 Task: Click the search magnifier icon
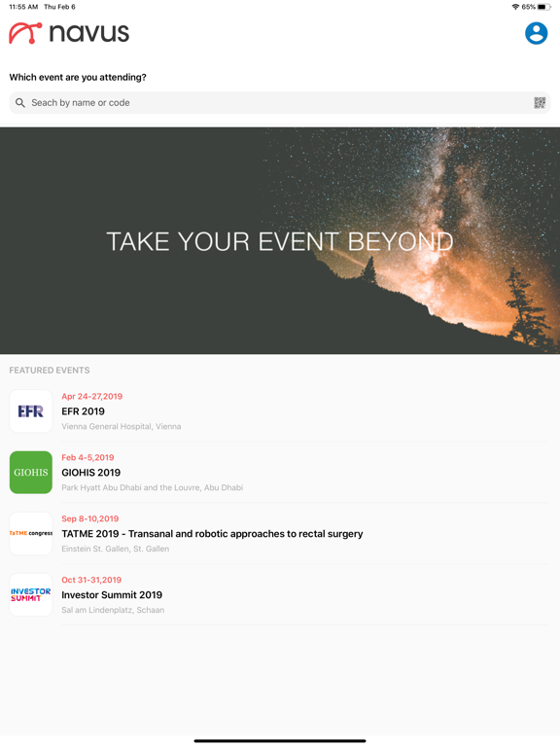pos(20,102)
